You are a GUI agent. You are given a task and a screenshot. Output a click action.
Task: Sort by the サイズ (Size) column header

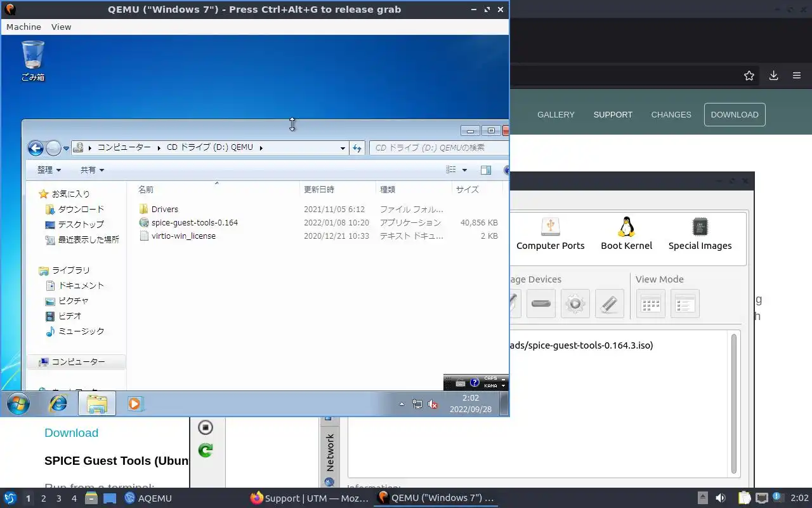tap(468, 189)
